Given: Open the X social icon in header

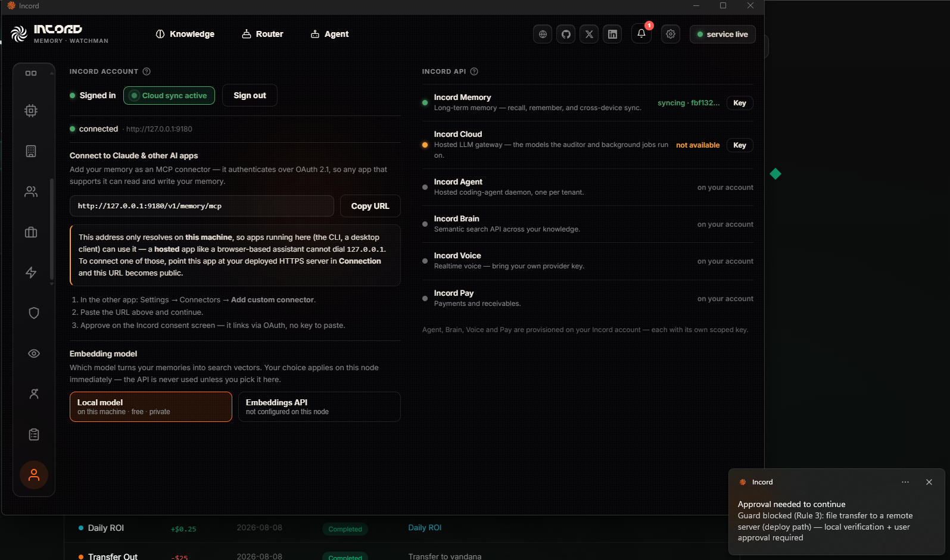Looking at the screenshot, I should click(589, 34).
